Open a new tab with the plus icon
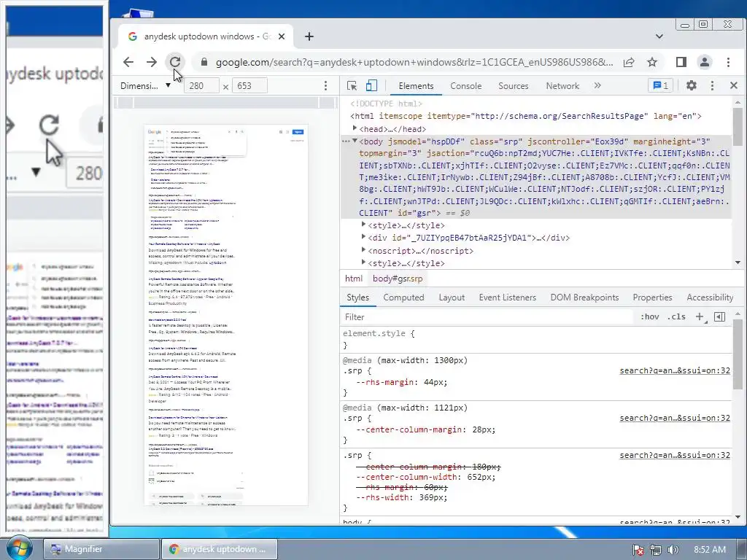The height and width of the screenshot is (560, 747). click(309, 36)
